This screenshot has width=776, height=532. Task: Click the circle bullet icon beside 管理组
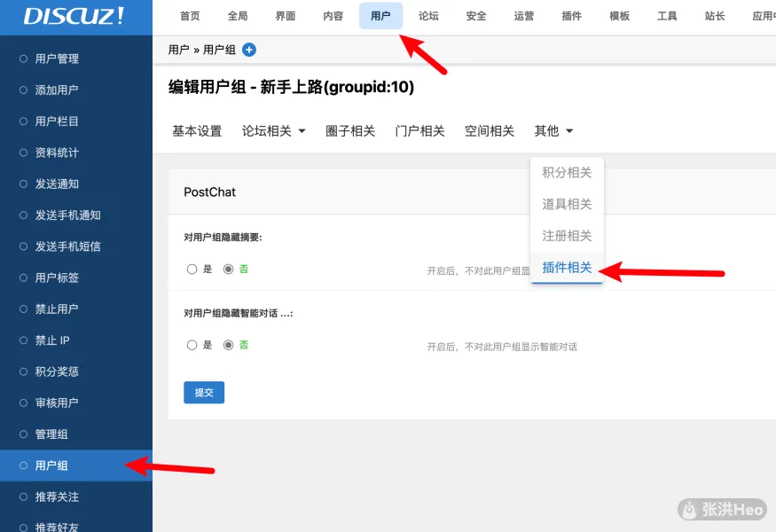(24, 434)
